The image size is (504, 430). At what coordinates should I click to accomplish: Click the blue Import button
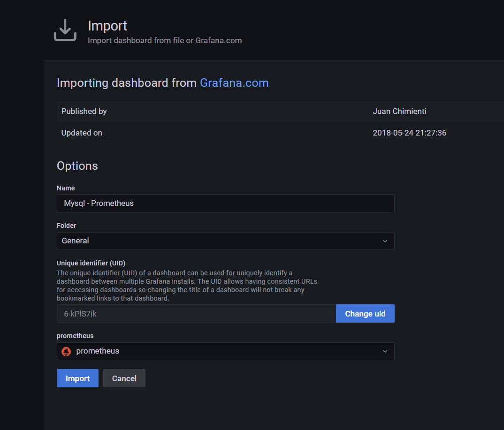click(77, 378)
